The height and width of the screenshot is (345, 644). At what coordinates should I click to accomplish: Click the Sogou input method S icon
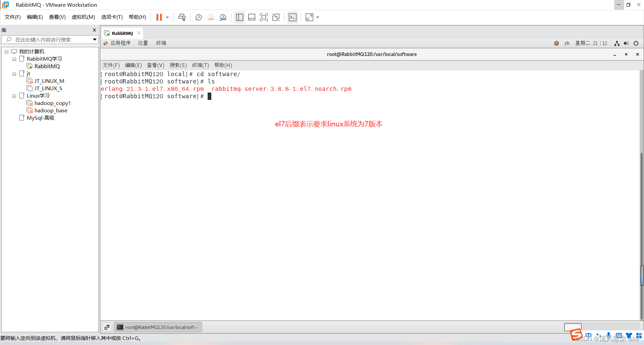click(577, 334)
